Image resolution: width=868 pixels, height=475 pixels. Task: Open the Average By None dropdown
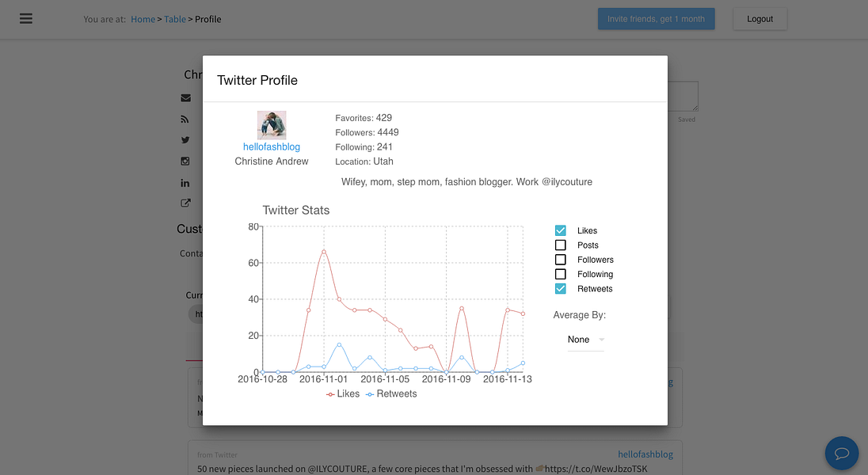pyautogui.click(x=586, y=340)
